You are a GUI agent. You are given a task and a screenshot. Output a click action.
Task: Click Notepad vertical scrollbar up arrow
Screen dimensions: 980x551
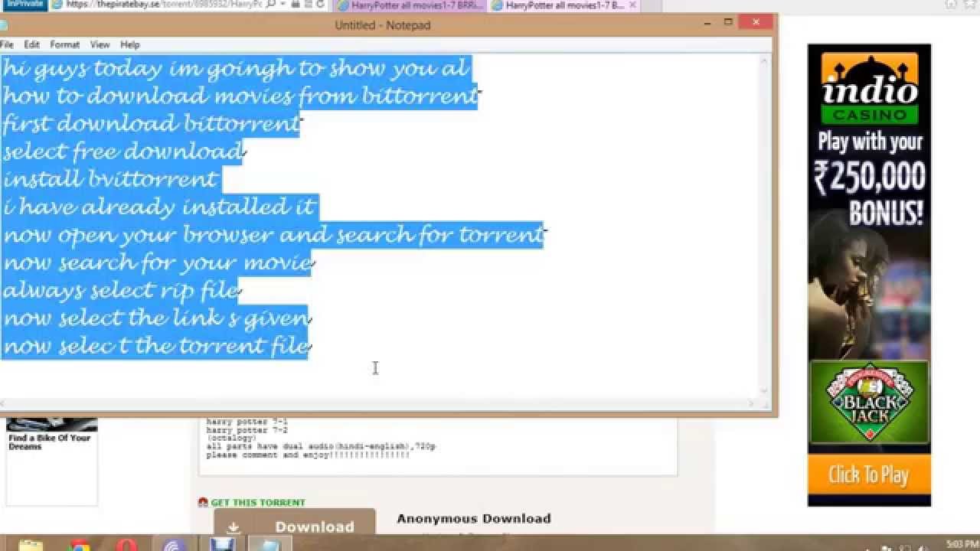(764, 60)
